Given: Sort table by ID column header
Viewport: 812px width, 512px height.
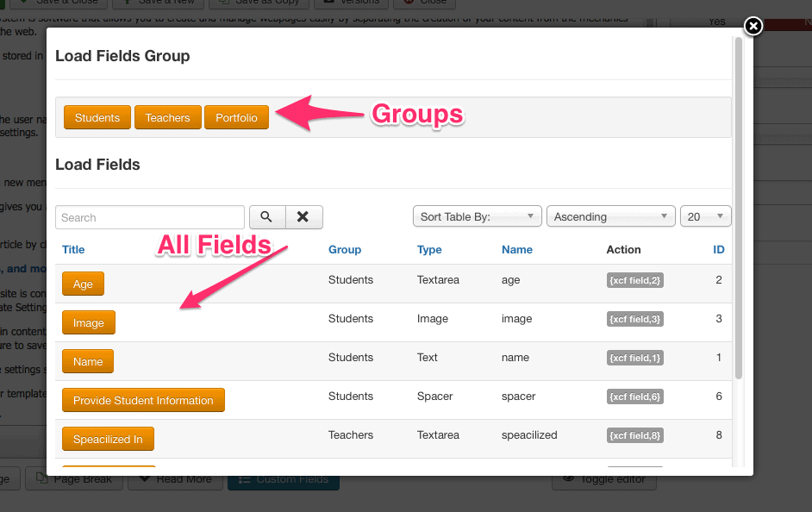Looking at the screenshot, I should tap(718, 250).
